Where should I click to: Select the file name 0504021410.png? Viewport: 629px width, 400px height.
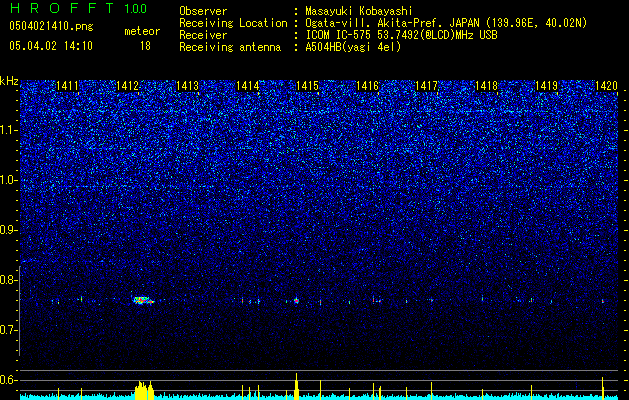pos(51,27)
